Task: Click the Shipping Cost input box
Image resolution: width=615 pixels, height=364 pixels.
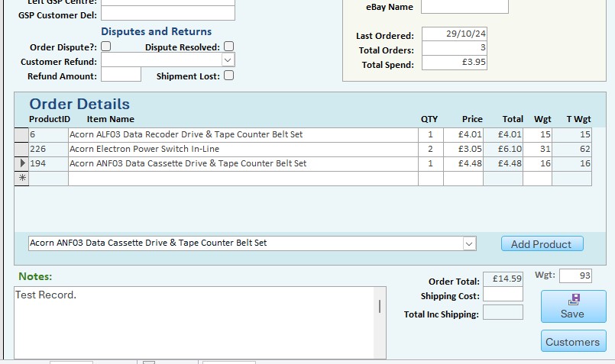Action: pyautogui.click(x=503, y=295)
